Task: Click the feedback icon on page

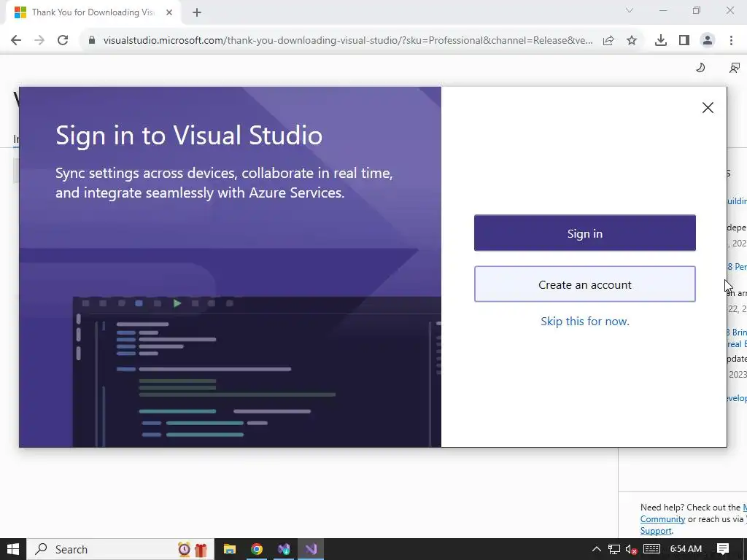Action: [x=734, y=68]
